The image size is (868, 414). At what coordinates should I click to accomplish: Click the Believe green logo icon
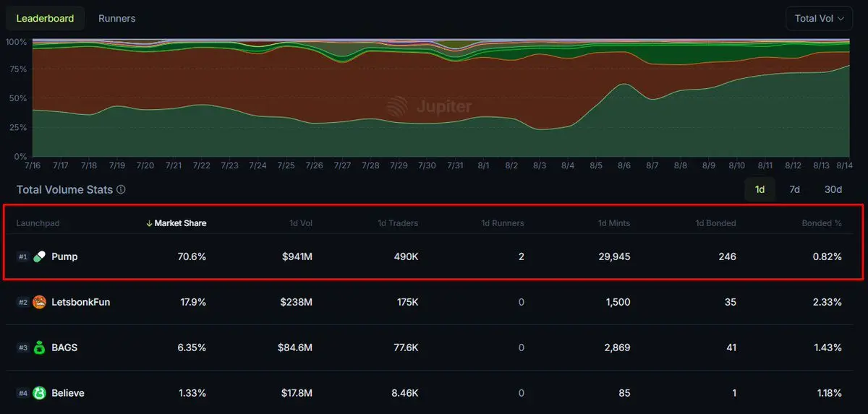tap(40, 393)
